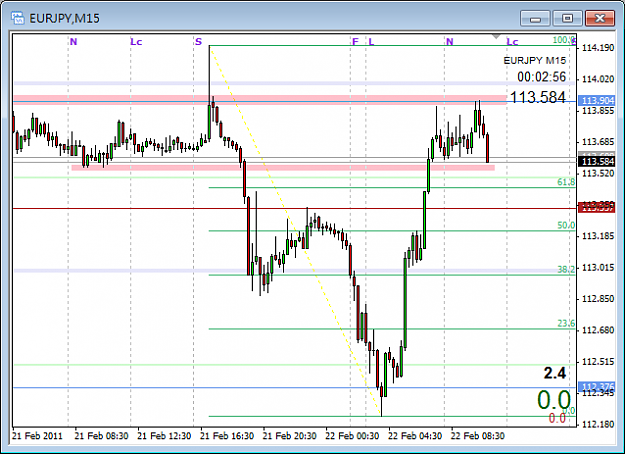The image size is (625, 454).
Task: Click the 112.180 price scale value
Action: click(x=598, y=425)
